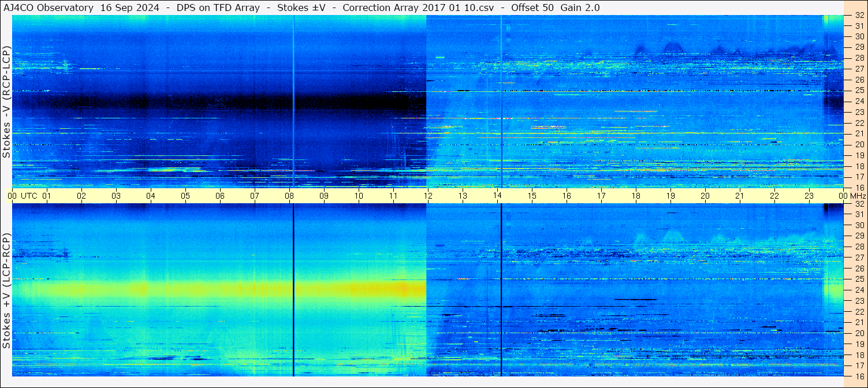
Task: Select the 02 hour mark on time axis
Action: [x=81, y=196]
